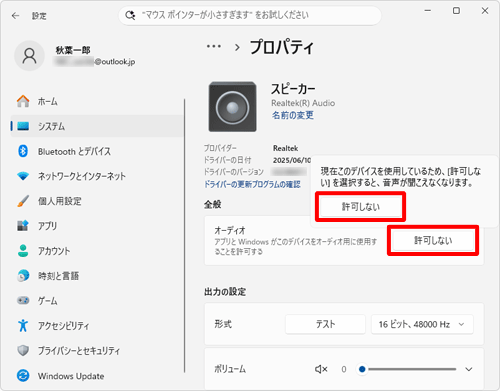The image size is (500, 391).
Task: Click the search magnifier icon
Action: 130,15
